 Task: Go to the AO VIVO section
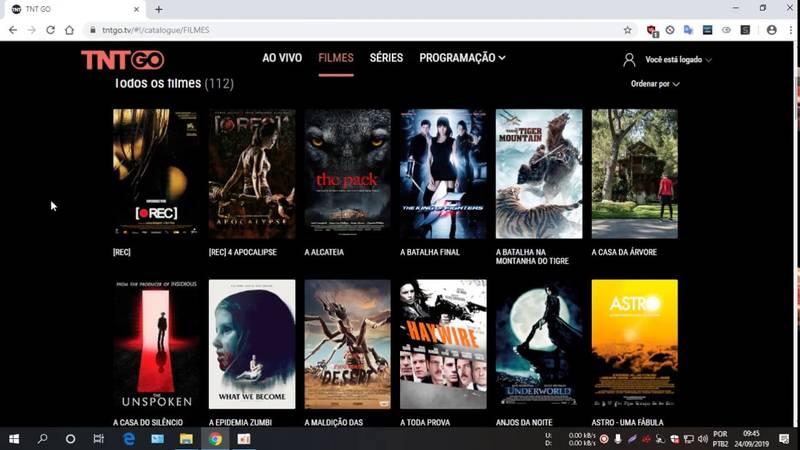click(x=282, y=58)
